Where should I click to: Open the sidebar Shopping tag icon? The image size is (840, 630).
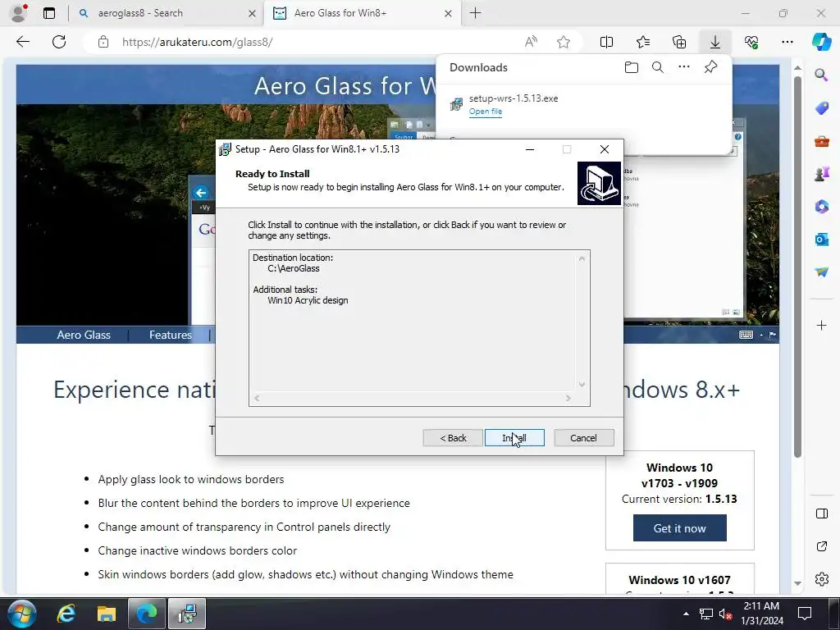(821, 108)
